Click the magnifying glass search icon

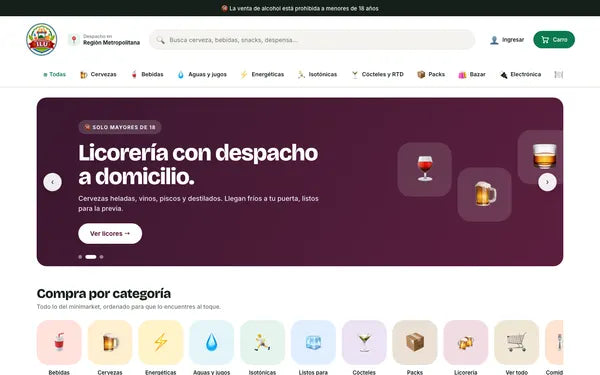tap(161, 40)
